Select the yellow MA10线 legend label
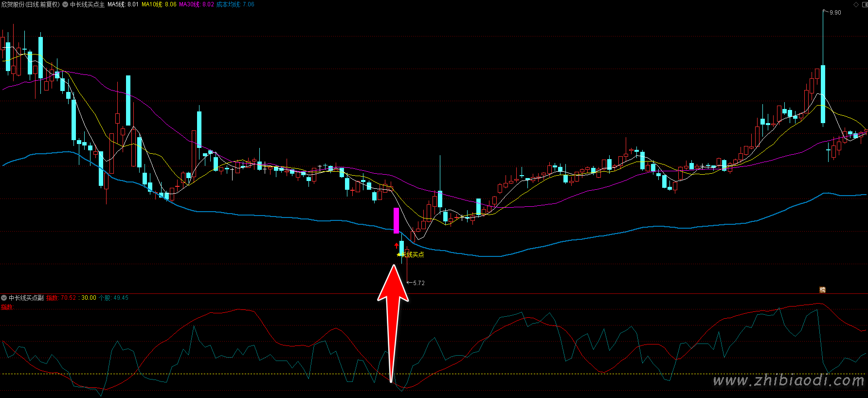This screenshot has height=398, width=868. (159, 4)
